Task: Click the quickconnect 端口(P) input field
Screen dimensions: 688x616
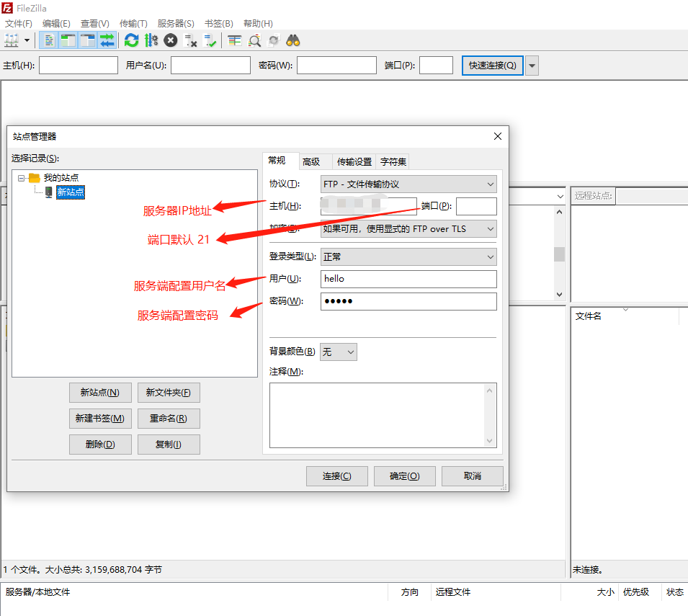Action: 436,65
